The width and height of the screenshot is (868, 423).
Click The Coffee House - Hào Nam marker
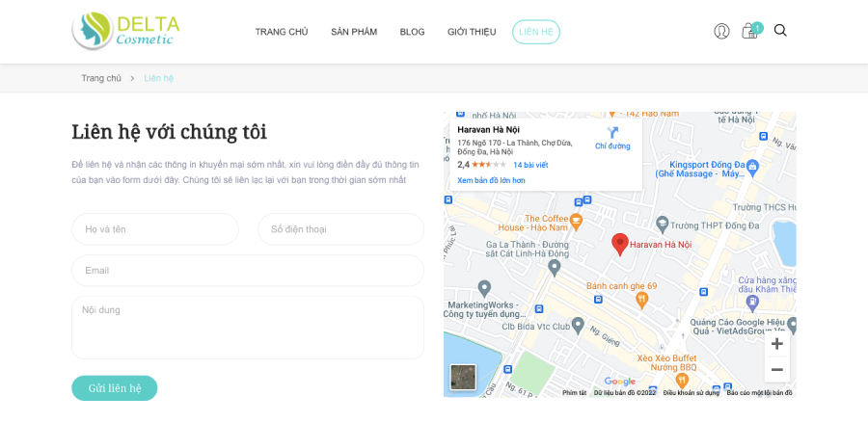click(x=576, y=222)
